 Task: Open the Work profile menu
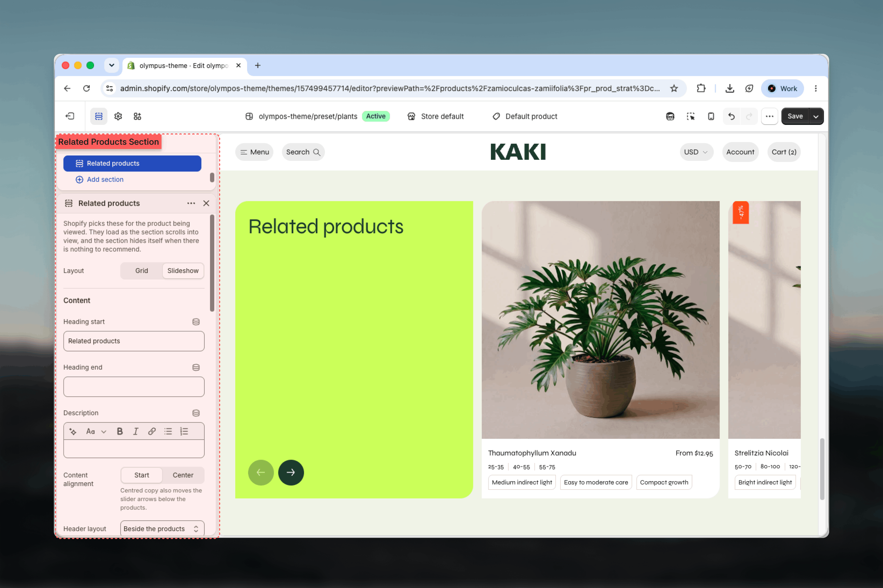782,88
